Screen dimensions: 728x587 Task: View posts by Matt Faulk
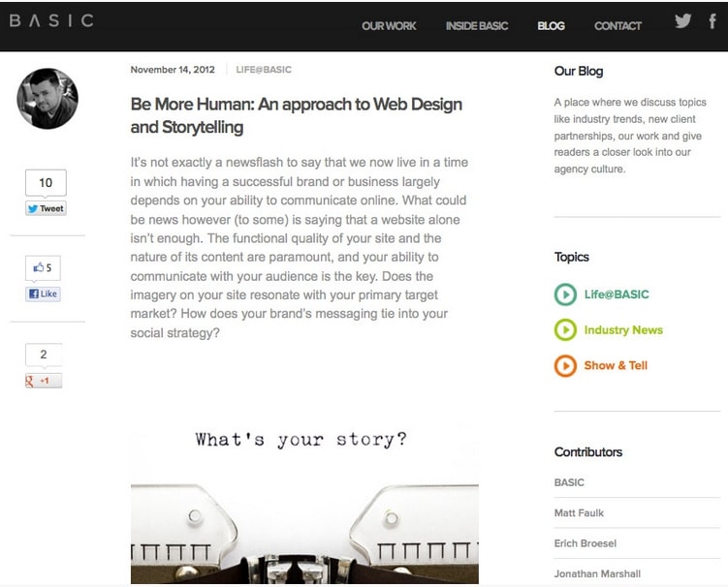[x=579, y=512]
